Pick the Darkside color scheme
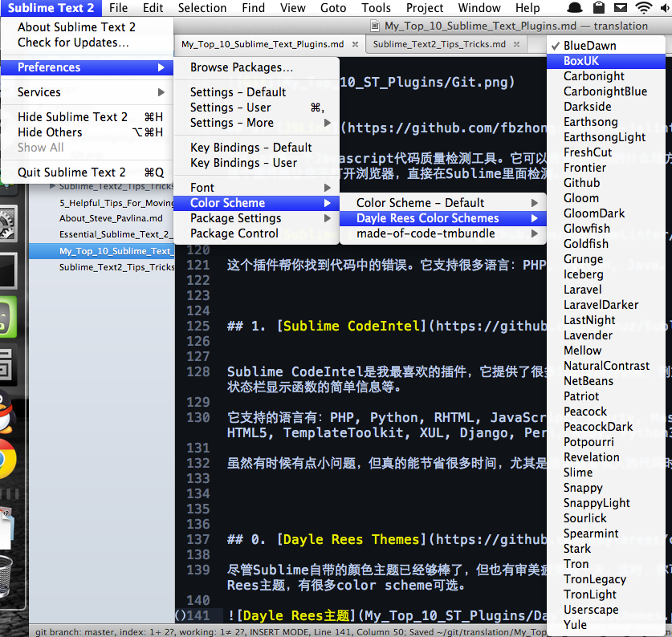The width and height of the screenshot is (672, 637). click(606, 106)
